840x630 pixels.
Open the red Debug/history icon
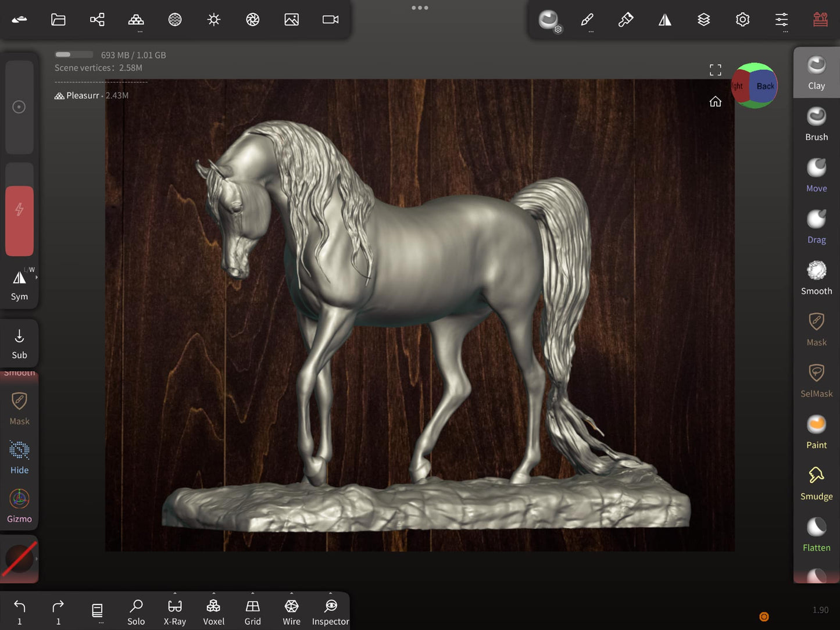[820, 20]
